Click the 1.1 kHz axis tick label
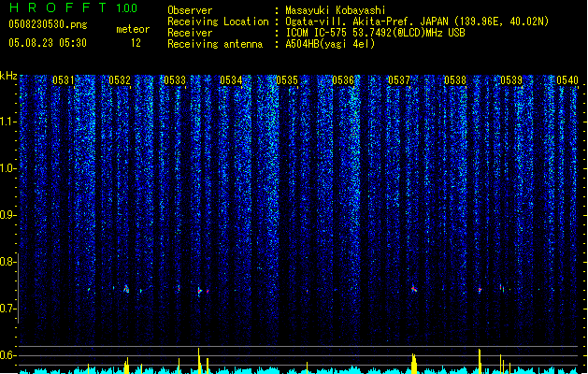 7,122
